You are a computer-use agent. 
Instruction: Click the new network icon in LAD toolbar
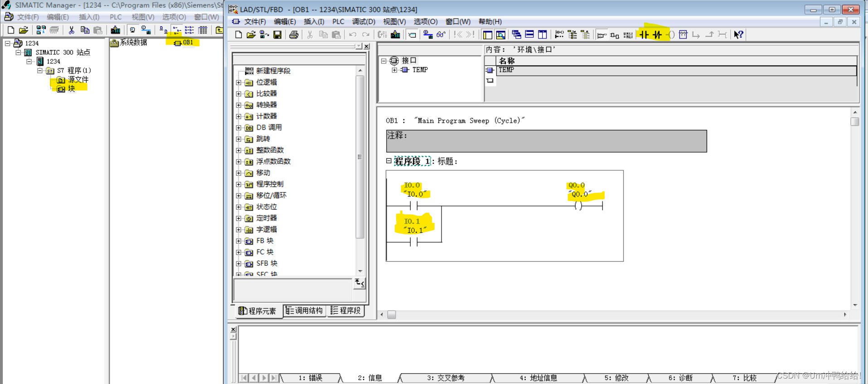[x=559, y=35]
